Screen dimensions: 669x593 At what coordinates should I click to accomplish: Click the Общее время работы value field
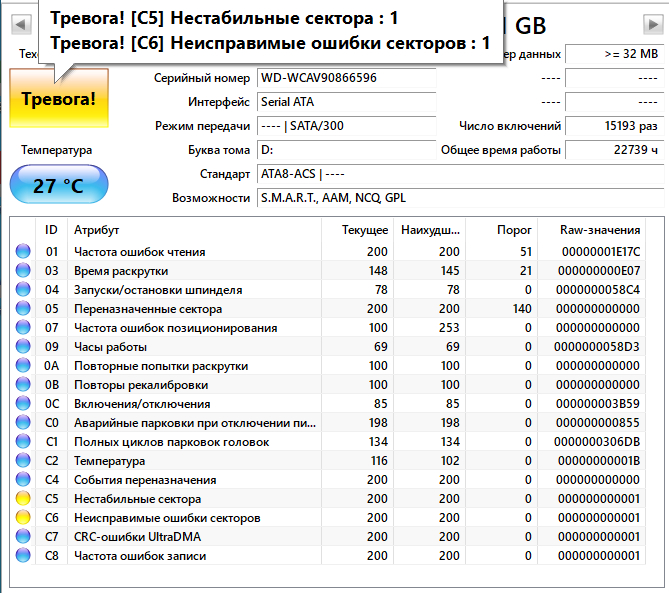pos(613,150)
